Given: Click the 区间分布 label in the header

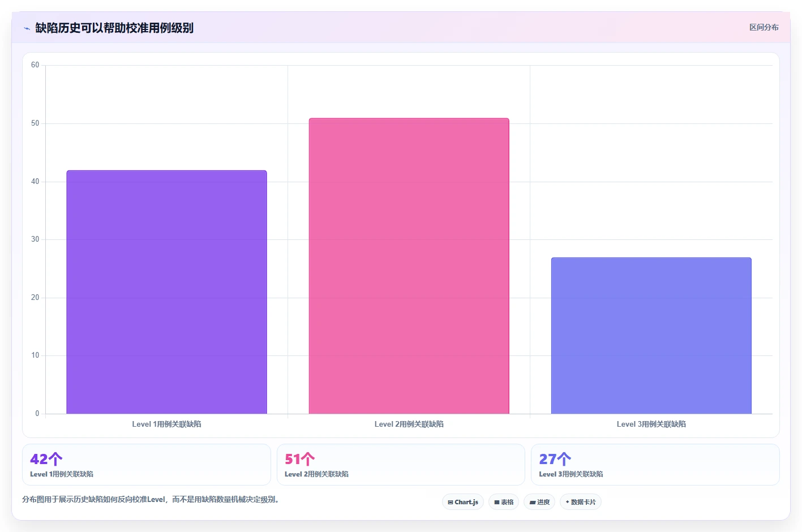Looking at the screenshot, I should pyautogui.click(x=764, y=27).
